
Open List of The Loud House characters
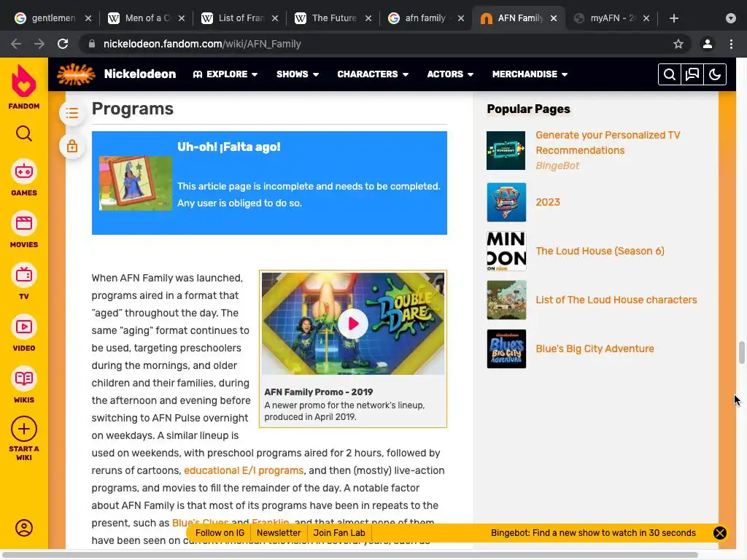pyautogui.click(x=616, y=300)
